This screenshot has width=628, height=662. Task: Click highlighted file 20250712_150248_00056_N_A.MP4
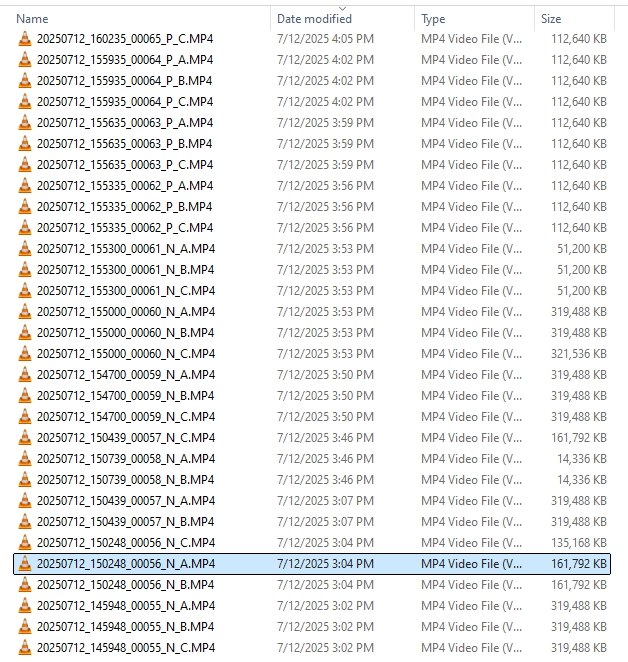pos(312,564)
